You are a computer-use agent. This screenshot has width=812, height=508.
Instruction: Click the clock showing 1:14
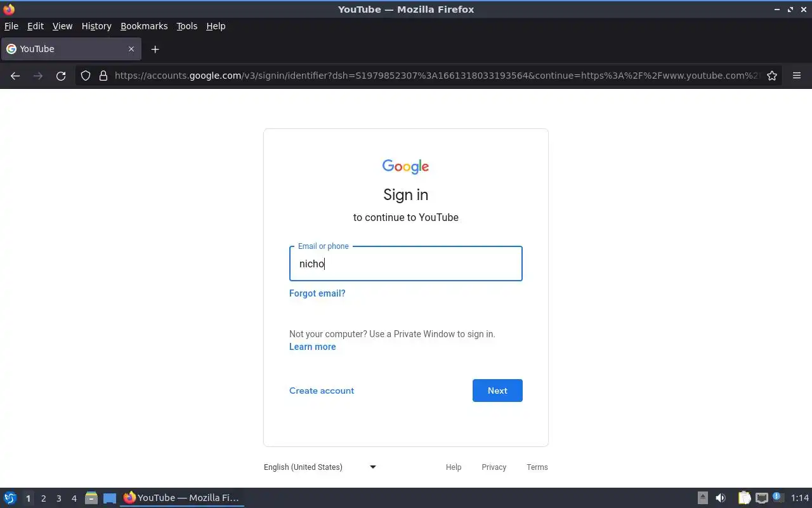(x=800, y=498)
